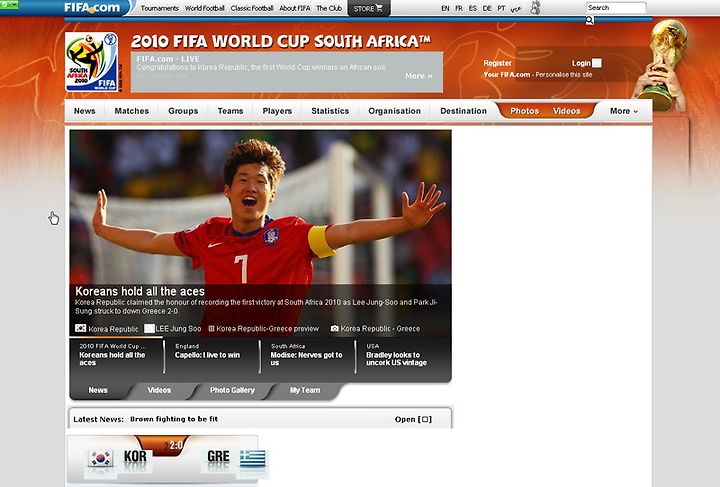The height and width of the screenshot is (487, 720).
Task: Open the STORE shopping cart
Action: tap(368, 8)
